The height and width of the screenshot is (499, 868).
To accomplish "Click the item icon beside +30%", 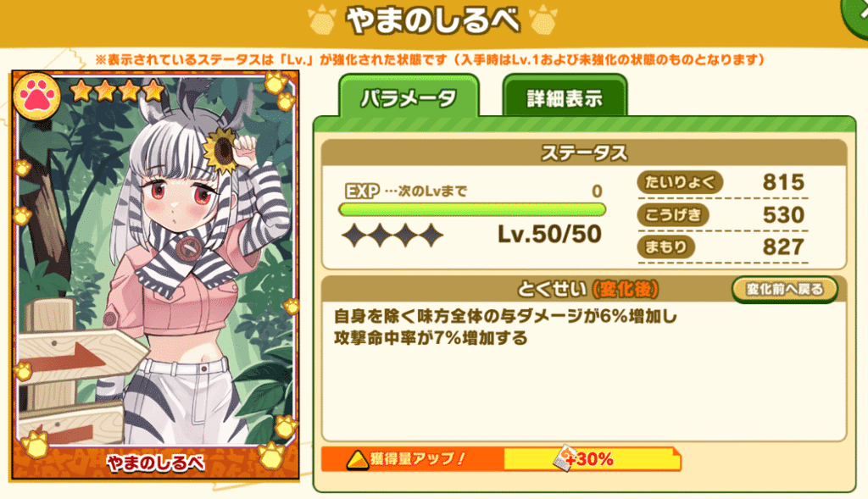I will (565, 458).
